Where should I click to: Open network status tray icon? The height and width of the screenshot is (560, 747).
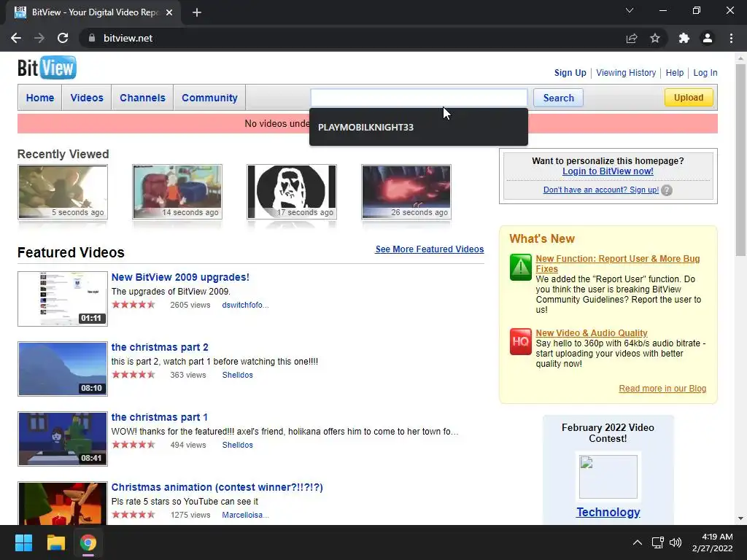tap(658, 542)
